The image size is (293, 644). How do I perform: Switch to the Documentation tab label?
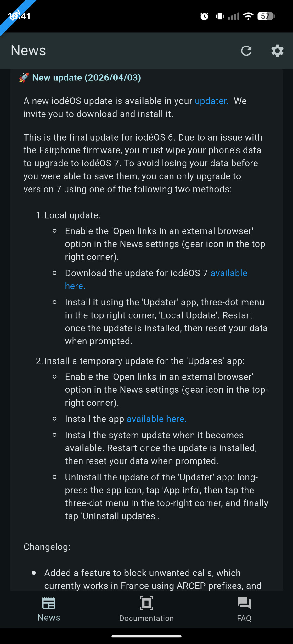coord(146,618)
